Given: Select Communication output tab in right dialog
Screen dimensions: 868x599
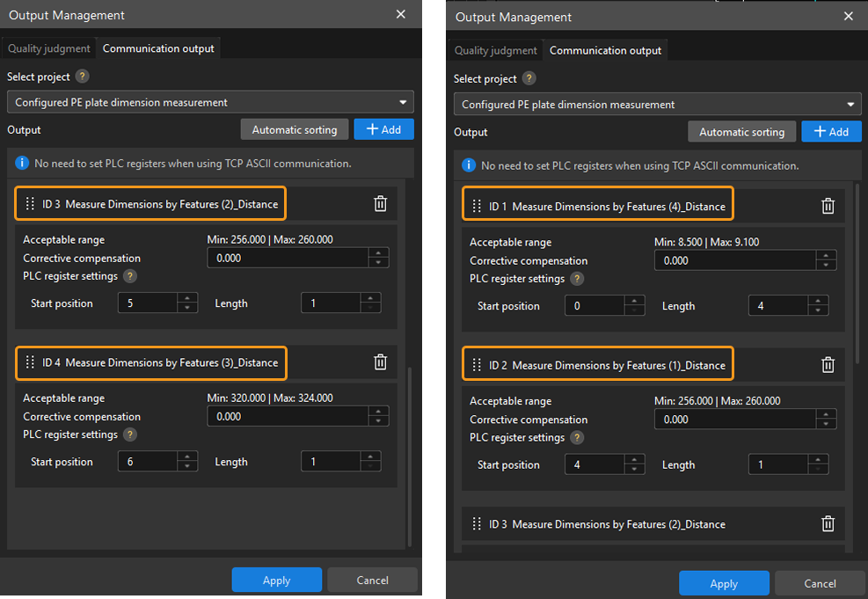Looking at the screenshot, I should coord(605,50).
